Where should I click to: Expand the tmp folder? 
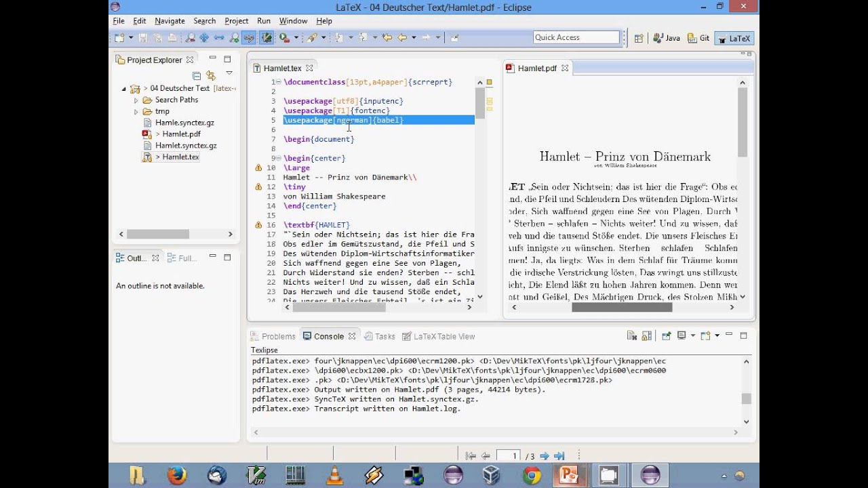(136, 112)
